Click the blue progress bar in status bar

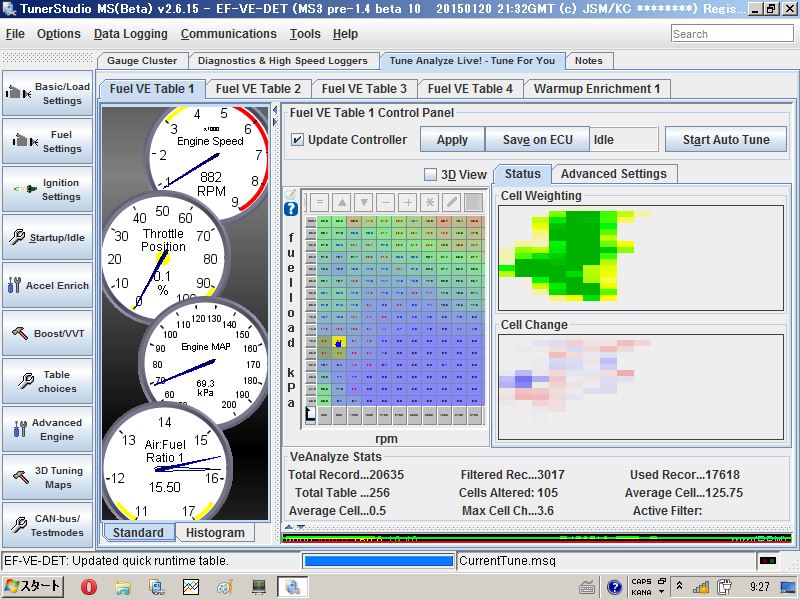[x=379, y=561]
